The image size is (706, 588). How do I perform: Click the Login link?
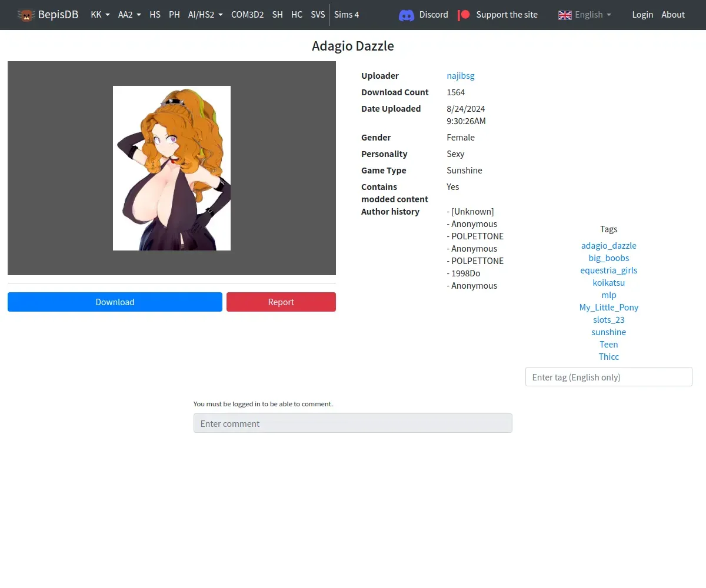pyautogui.click(x=642, y=15)
